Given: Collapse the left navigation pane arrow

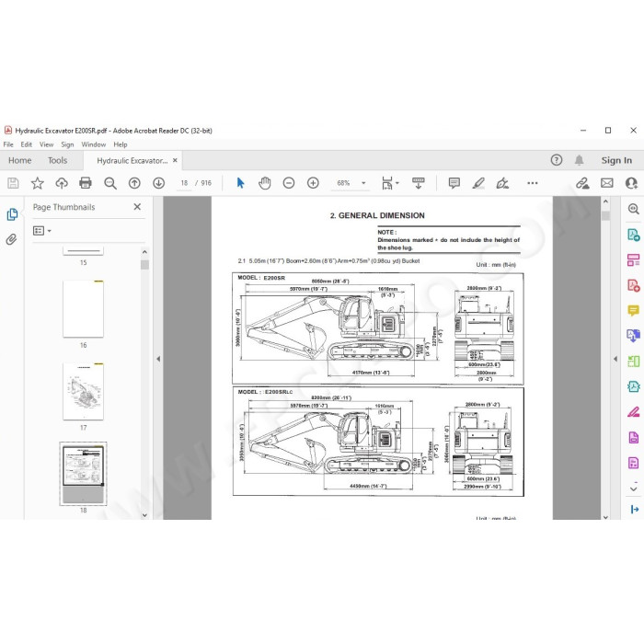Looking at the screenshot, I should [x=158, y=359].
